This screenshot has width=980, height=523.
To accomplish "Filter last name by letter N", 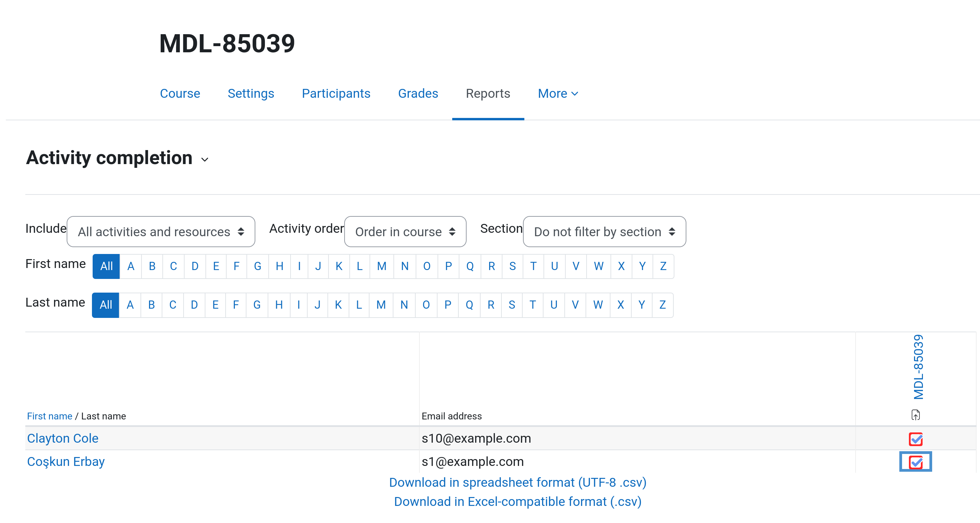I will (404, 305).
